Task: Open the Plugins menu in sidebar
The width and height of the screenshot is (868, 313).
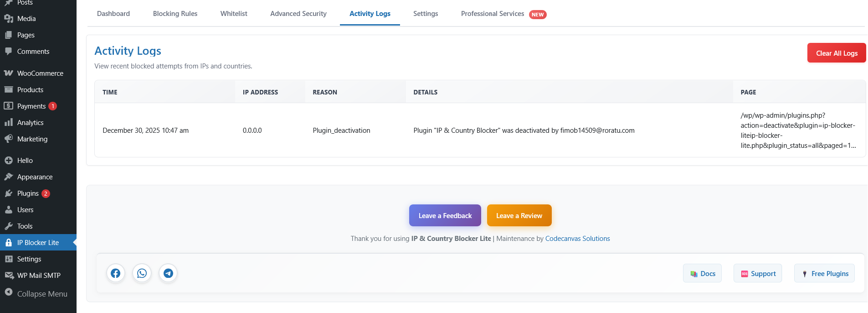Action: pos(28,193)
